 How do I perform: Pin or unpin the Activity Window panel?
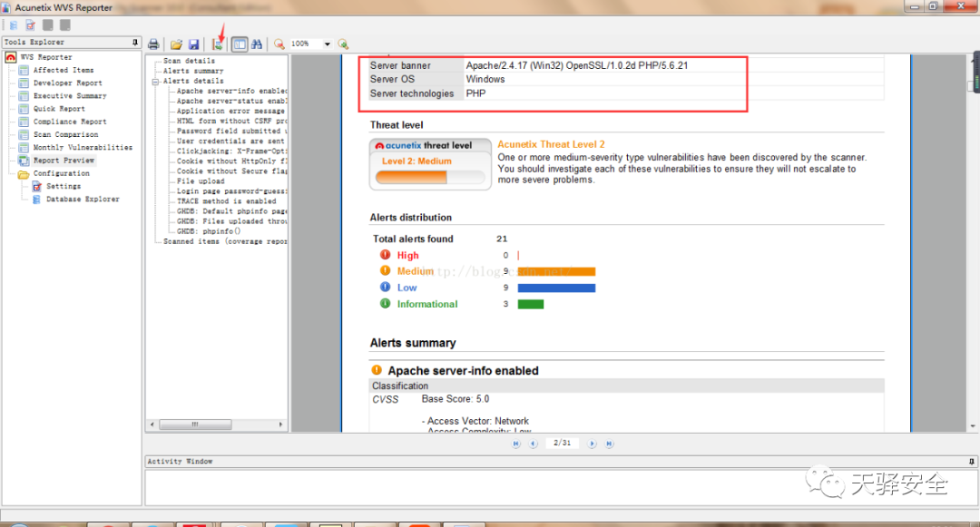[x=971, y=462]
